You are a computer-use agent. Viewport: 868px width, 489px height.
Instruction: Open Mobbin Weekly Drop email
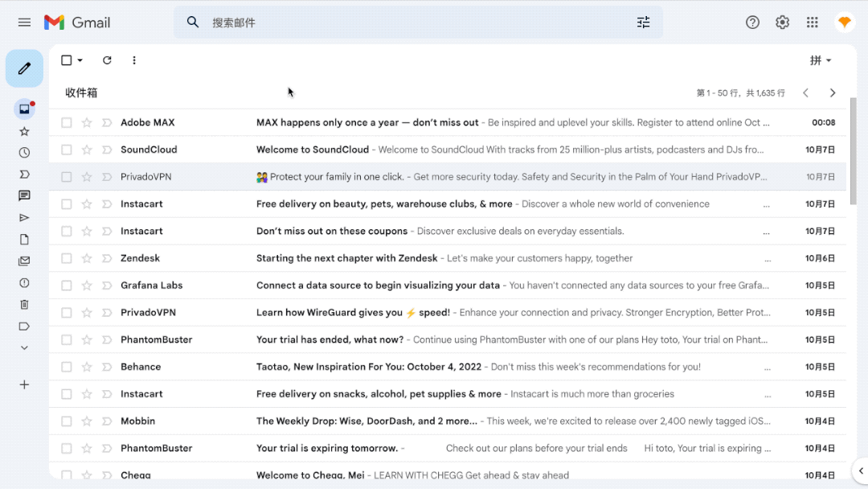click(448, 421)
